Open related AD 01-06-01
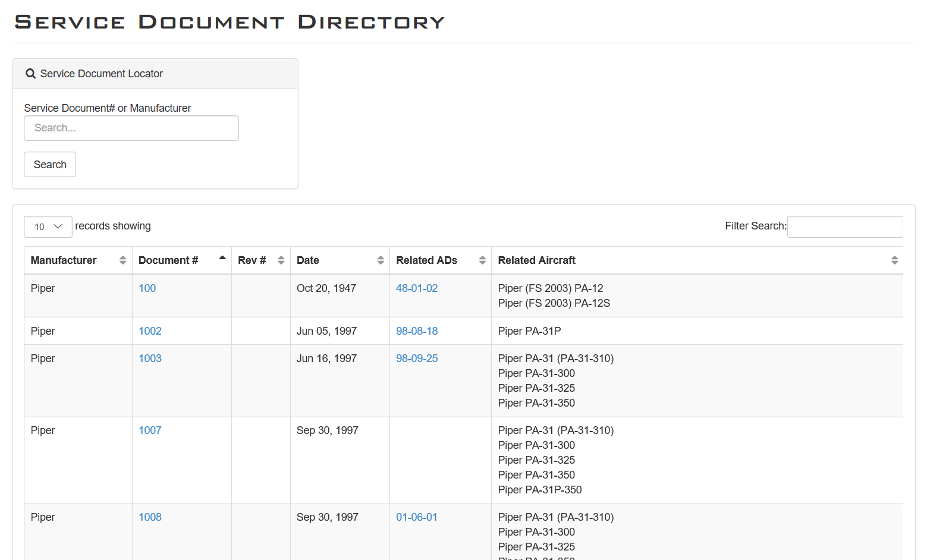This screenshot has height=560, width=927. (x=416, y=517)
